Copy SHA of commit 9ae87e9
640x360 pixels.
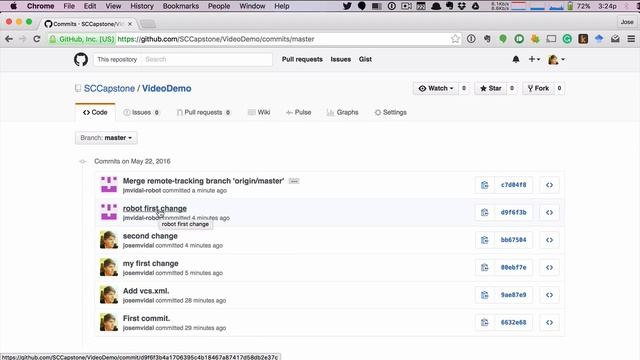tap(484, 295)
